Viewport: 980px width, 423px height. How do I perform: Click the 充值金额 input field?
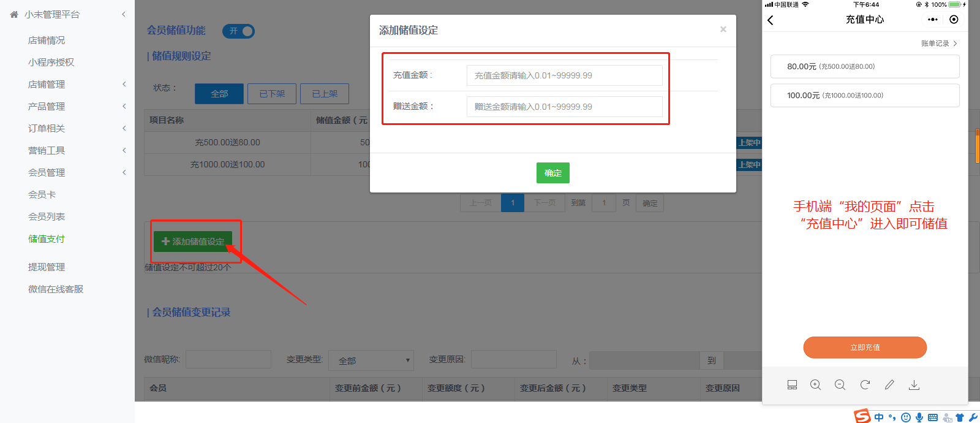point(564,75)
